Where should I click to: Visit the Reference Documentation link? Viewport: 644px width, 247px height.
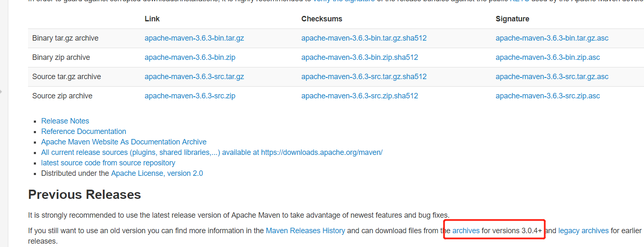point(84,131)
